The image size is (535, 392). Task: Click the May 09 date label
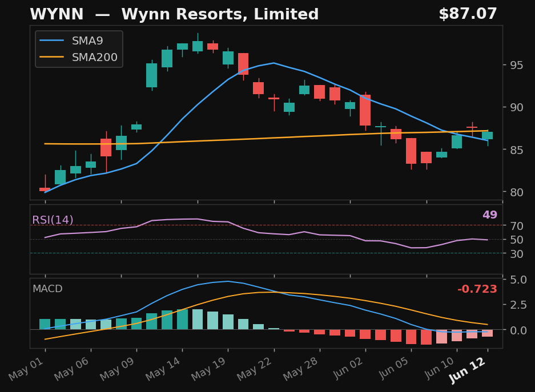coord(118,369)
